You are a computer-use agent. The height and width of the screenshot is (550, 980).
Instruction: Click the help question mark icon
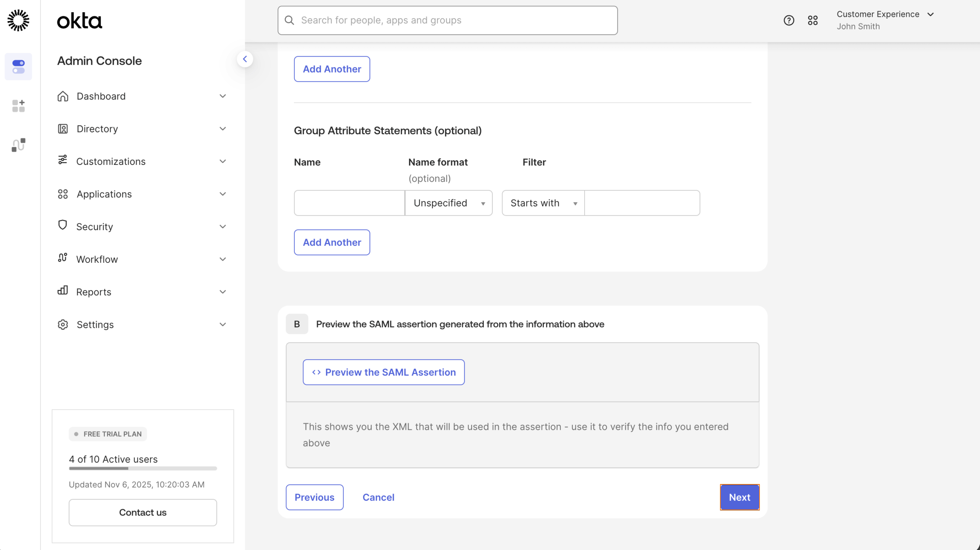[788, 20]
